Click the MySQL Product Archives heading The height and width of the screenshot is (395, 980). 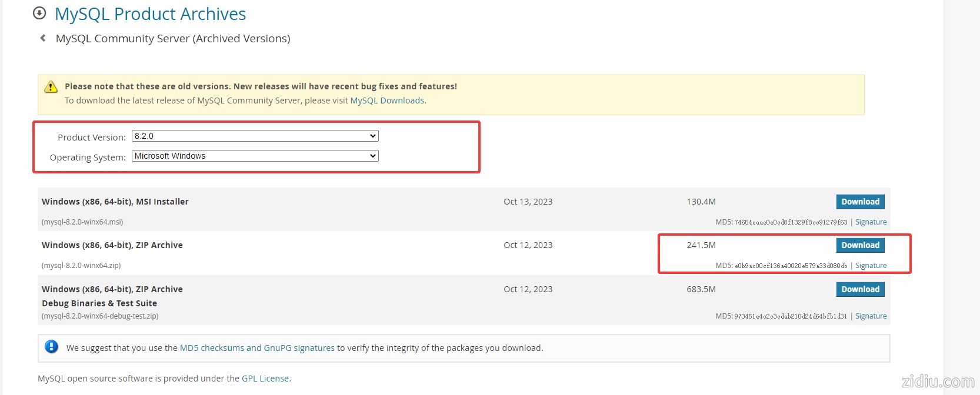(x=150, y=14)
